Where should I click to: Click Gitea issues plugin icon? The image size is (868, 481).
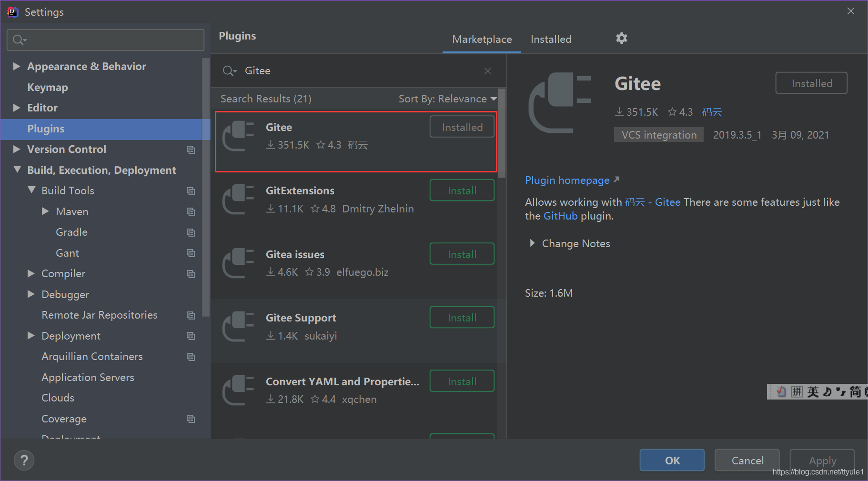[x=238, y=263]
